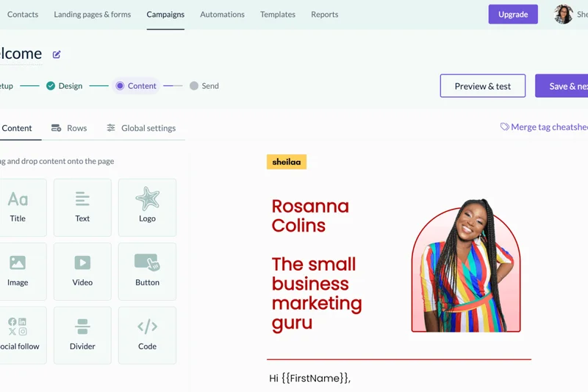Select the Rosanna Colins heading text
The image size is (588, 392).
click(310, 215)
